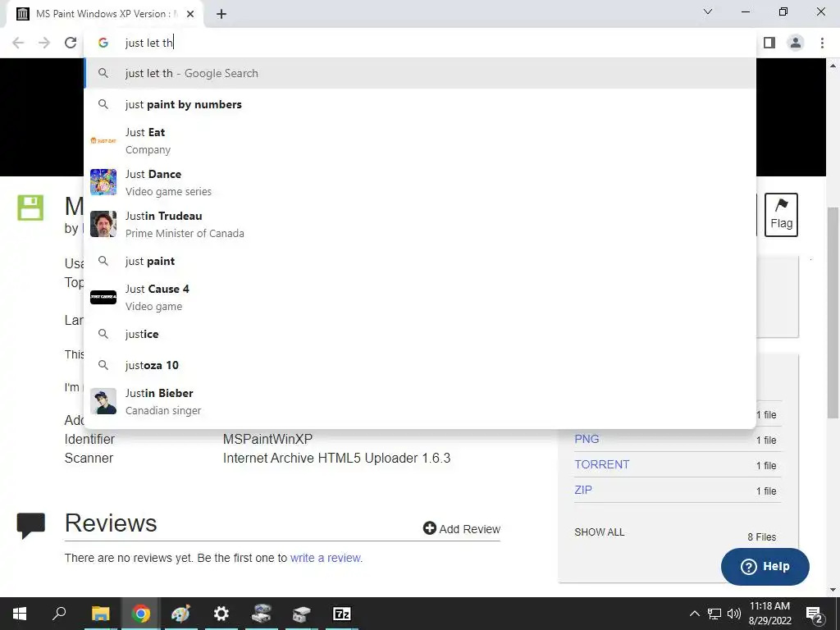
Task: Click the page vertical scrollbar thumb
Action: pos(833,313)
